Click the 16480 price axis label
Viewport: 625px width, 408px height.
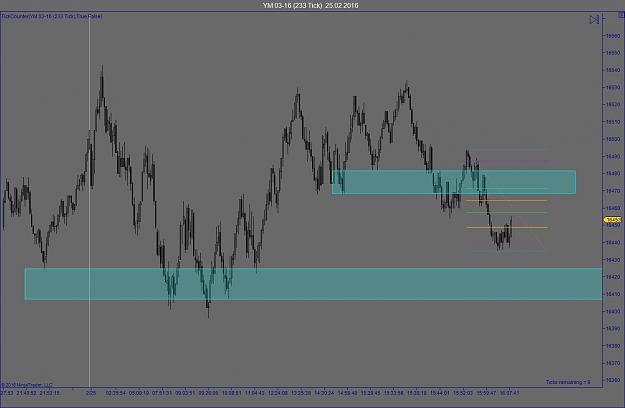click(613, 174)
